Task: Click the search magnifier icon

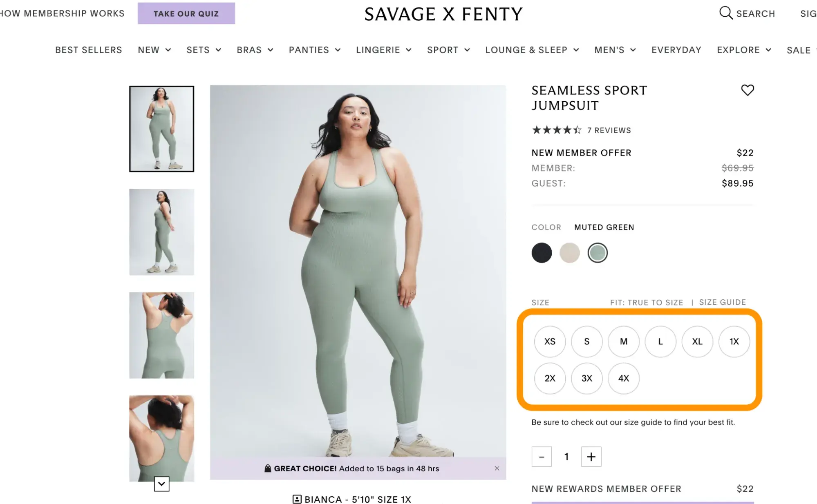Action: point(725,13)
